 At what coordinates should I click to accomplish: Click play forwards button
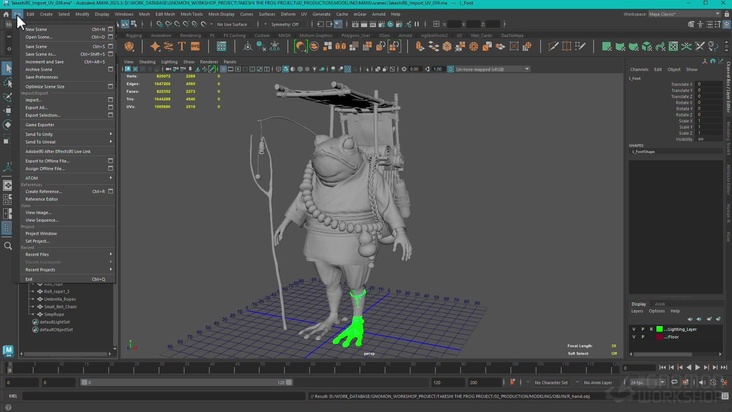point(697,368)
